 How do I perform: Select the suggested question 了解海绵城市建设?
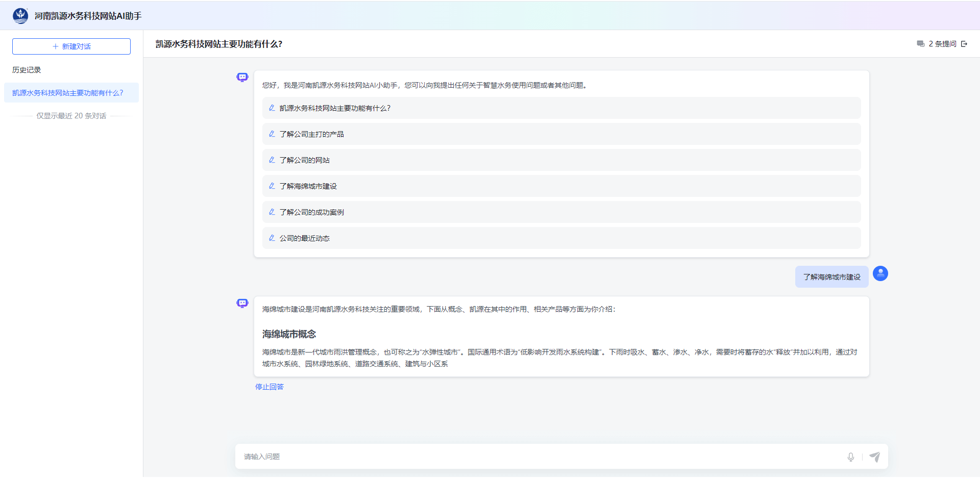pyautogui.click(x=560, y=186)
